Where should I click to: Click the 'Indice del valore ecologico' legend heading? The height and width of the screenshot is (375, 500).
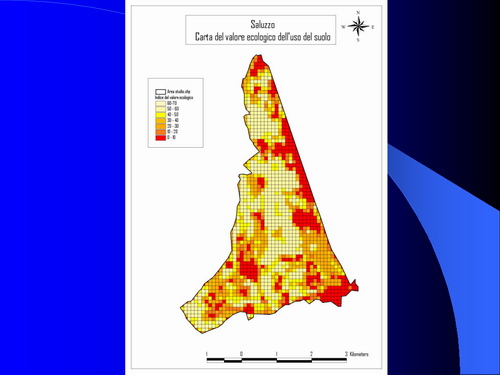(174, 97)
